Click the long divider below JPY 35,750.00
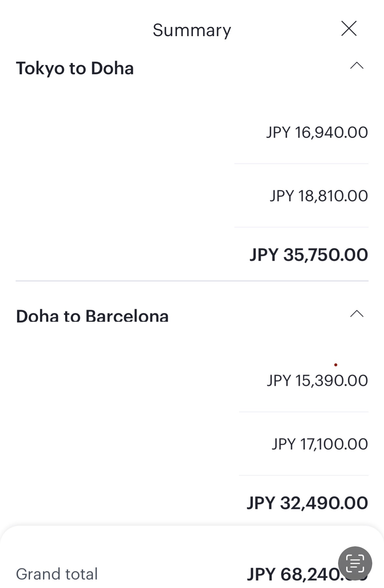Image resolution: width=384 pixels, height=588 pixels. pos(192,281)
